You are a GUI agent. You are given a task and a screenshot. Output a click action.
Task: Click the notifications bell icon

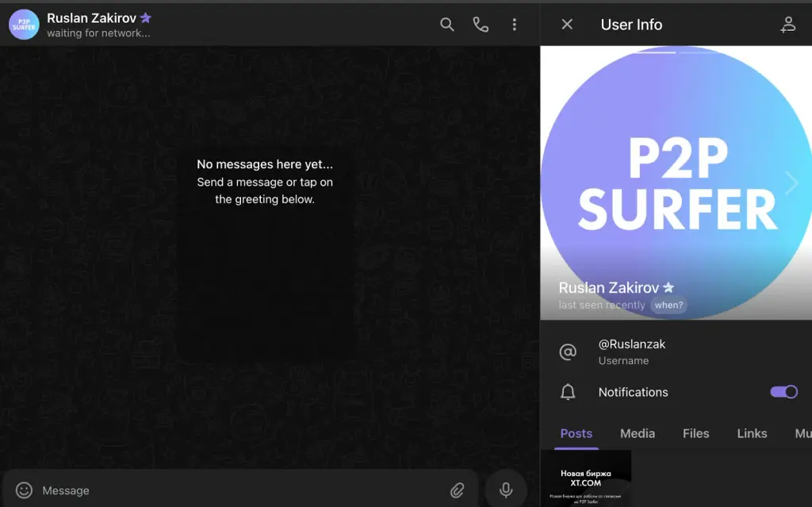tap(568, 392)
